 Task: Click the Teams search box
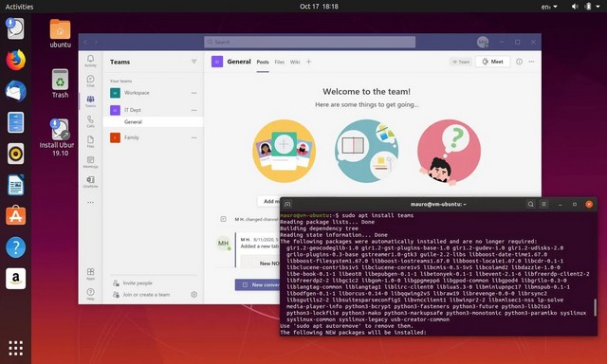[310, 42]
